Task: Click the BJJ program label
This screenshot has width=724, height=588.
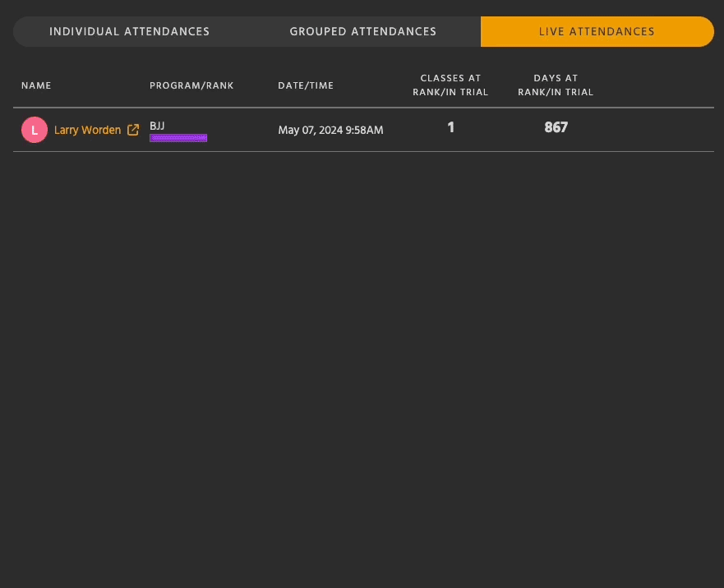Action: click(x=157, y=126)
